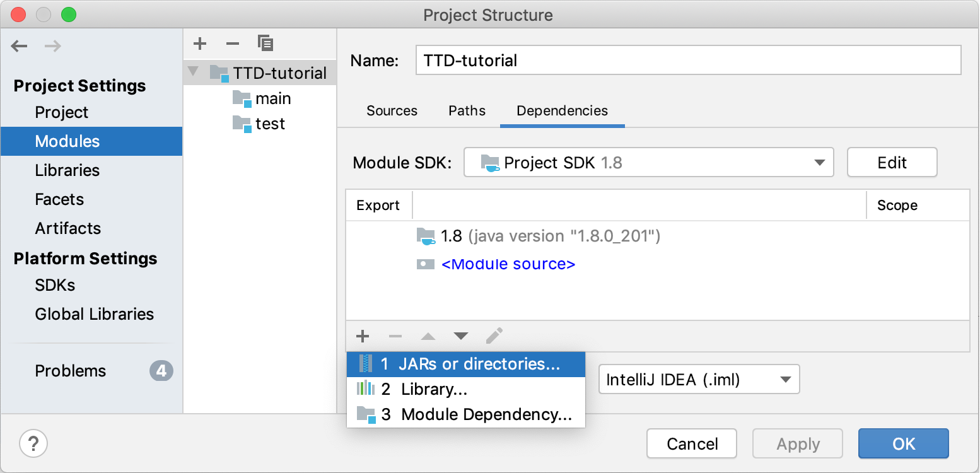
Task: Add a dependency via plus icon below the table
Action: (363, 336)
